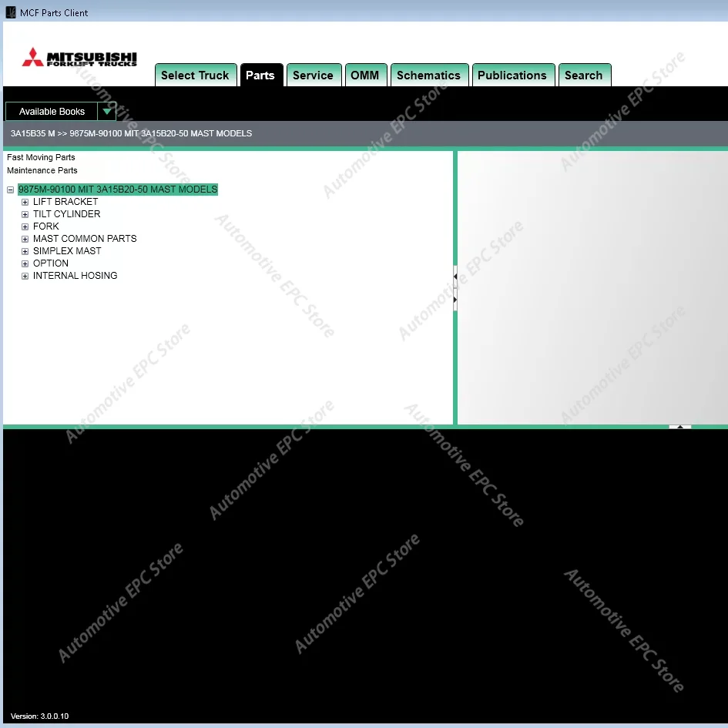Expand the TILT CYLINDER node
This screenshot has height=728, width=728.
25,214
